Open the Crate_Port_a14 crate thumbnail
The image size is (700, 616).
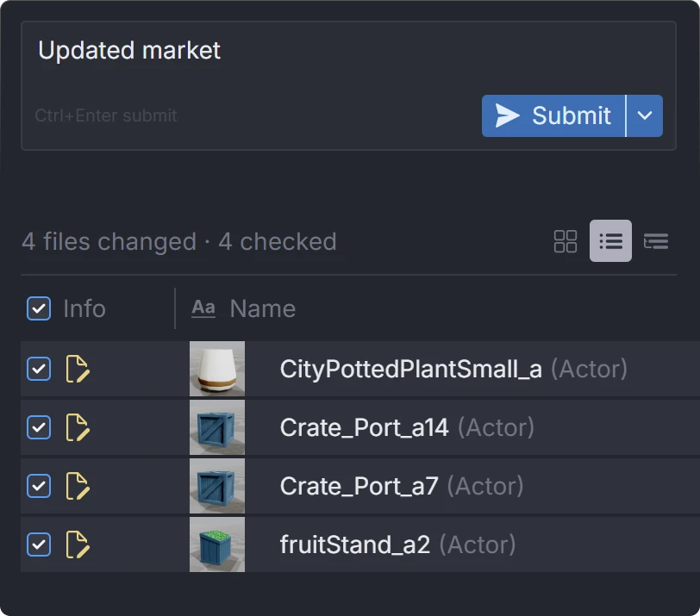[217, 427]
